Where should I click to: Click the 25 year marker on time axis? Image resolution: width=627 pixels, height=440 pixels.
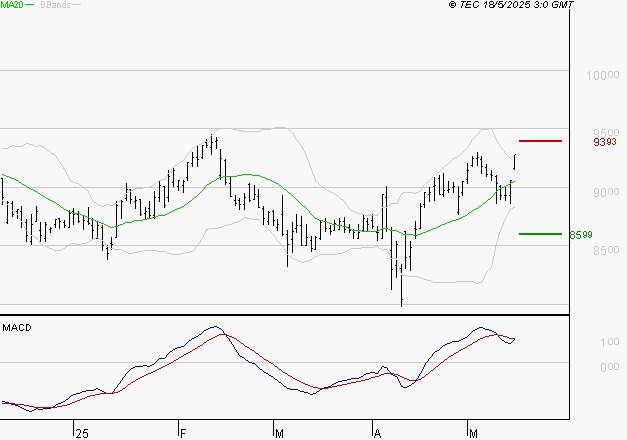point(82,434)
